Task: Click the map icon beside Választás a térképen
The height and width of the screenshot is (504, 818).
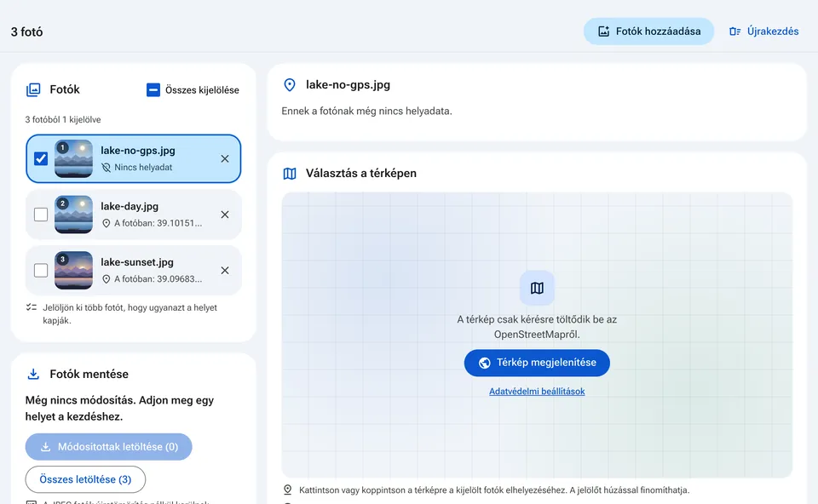Action: click(290, 174)
